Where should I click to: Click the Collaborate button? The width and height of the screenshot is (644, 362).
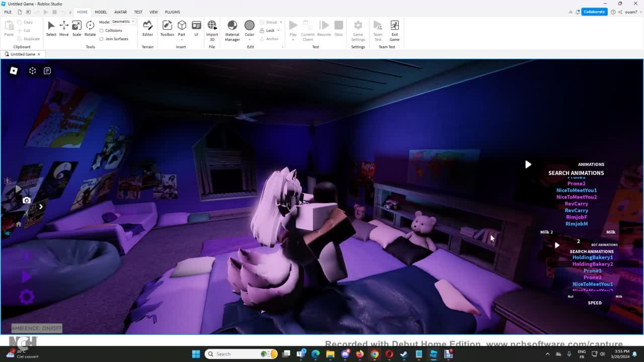coord(594,12)
